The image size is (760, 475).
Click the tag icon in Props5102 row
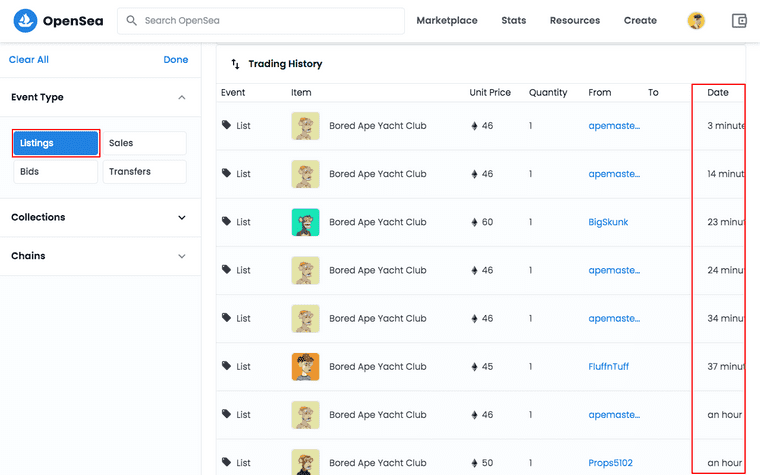point(226,462)
